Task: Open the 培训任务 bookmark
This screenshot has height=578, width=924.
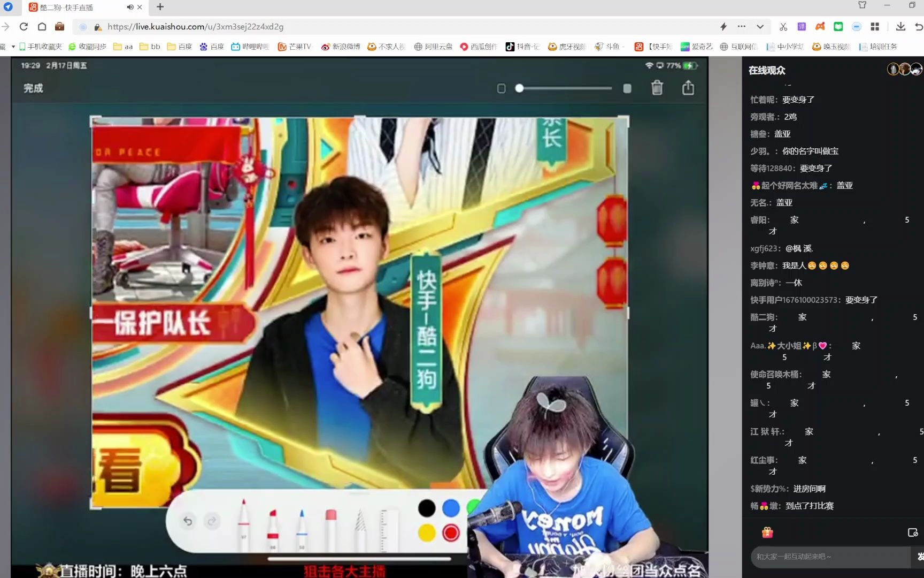Action: click(x=878, y=47)
